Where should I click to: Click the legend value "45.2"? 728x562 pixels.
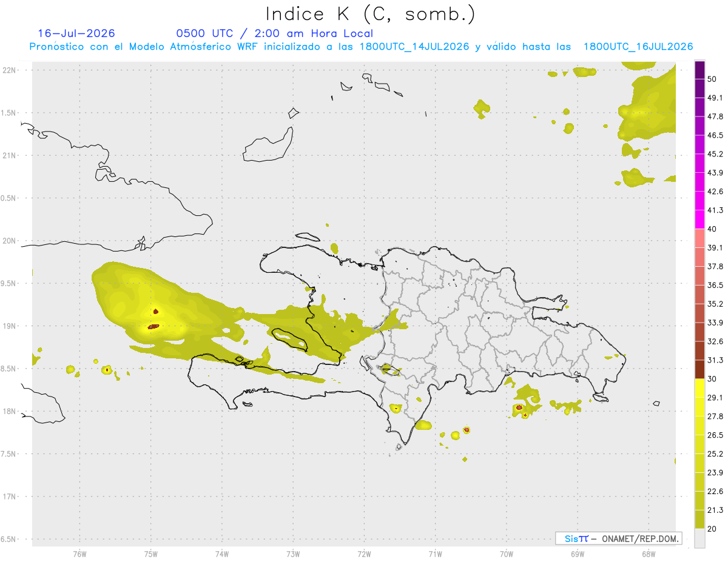pyautogui.click(x=716, y=154)
